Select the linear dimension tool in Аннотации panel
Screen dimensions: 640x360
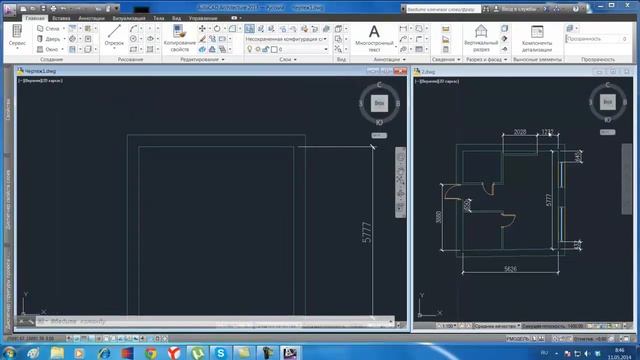coord(403,28)
